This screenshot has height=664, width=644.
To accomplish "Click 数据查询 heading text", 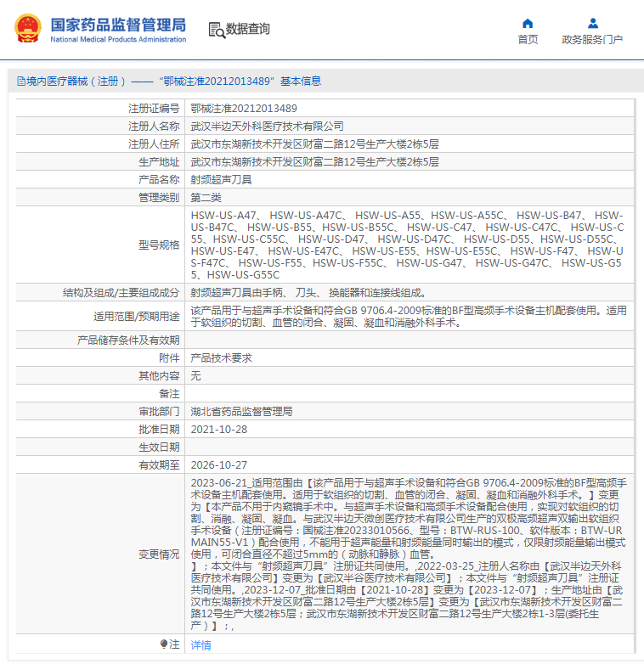I will point(247,29).
